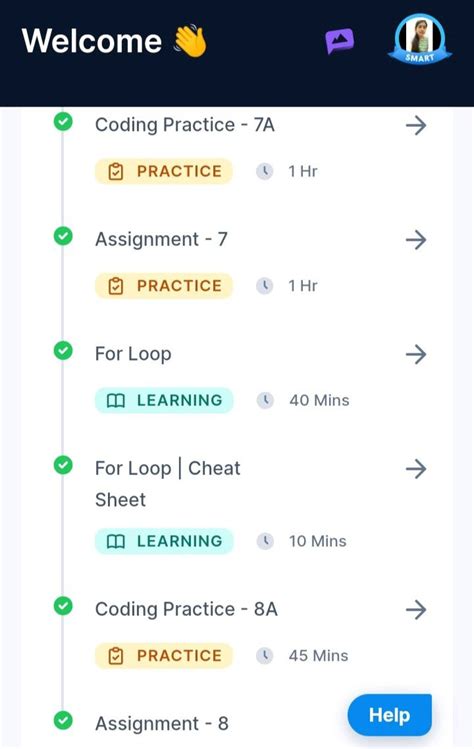Click the clock icon beside 45 Mins

[x=265, y=656]
